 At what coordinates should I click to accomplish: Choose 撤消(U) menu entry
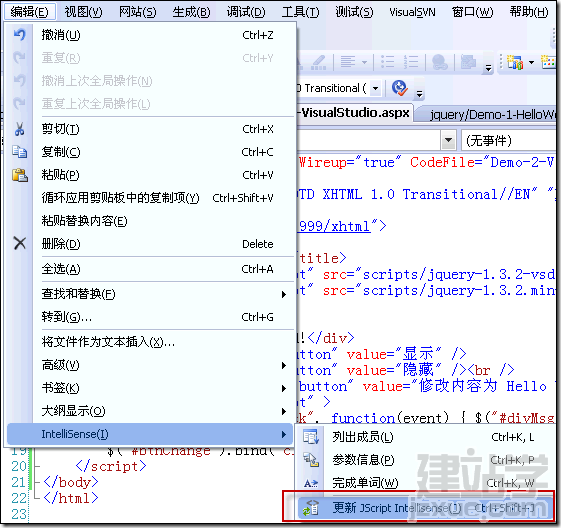click(150, 35)
